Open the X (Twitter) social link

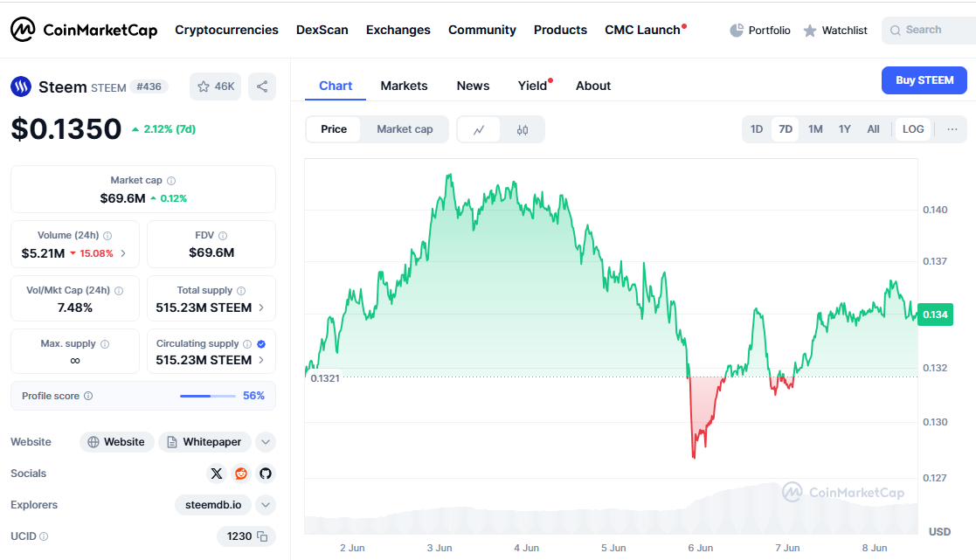[x=217, y=474]
